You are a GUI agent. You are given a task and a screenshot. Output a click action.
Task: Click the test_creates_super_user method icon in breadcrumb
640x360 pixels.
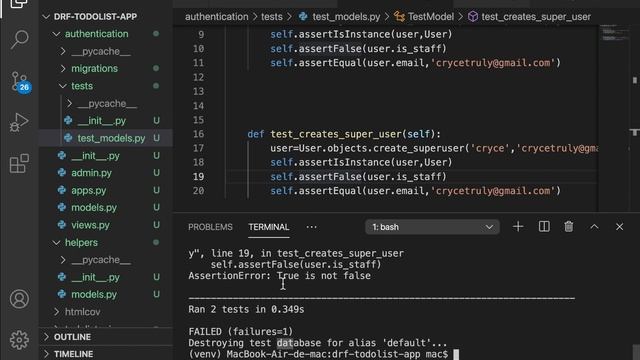click(x=473, y=17)
